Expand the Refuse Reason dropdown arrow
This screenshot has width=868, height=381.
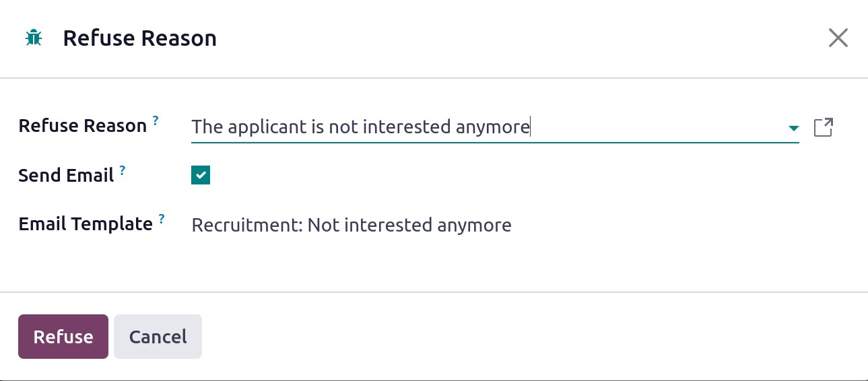point(794,128)
